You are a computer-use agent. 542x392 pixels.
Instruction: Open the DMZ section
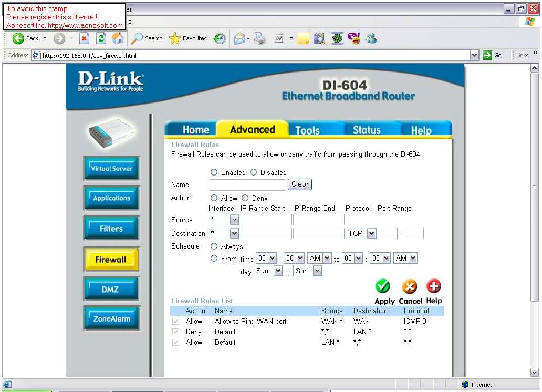[x=111, y=289]
